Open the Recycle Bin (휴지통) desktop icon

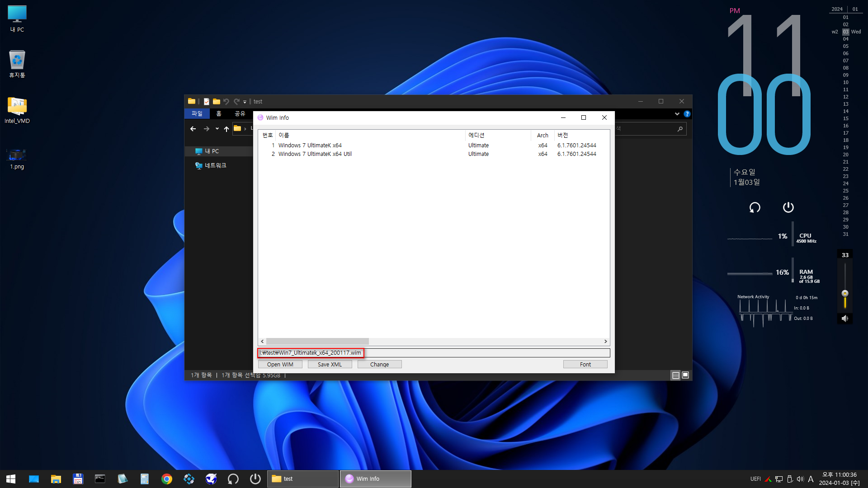17,64
